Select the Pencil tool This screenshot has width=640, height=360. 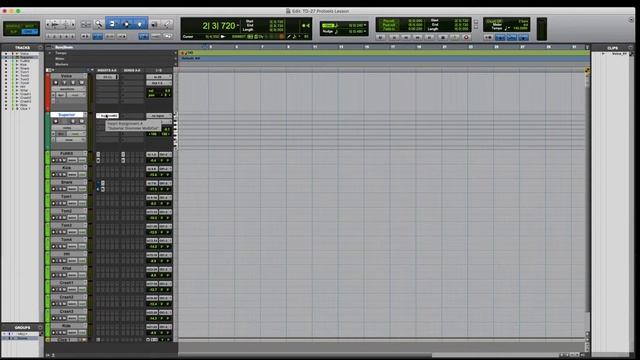[167, 24]
